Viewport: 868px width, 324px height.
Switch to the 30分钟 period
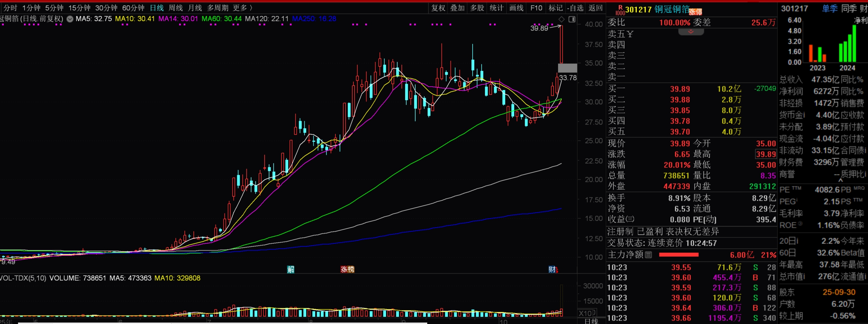pos(106,8)
